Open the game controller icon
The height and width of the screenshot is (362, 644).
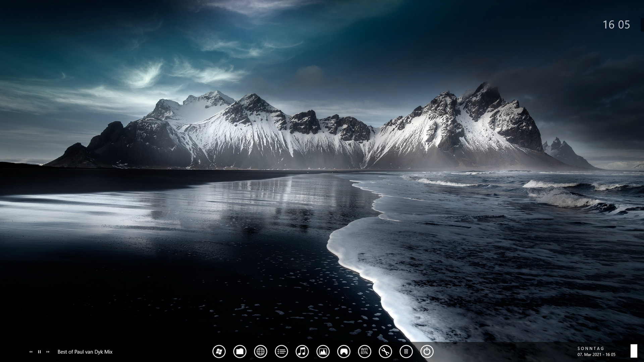point(344,352)
